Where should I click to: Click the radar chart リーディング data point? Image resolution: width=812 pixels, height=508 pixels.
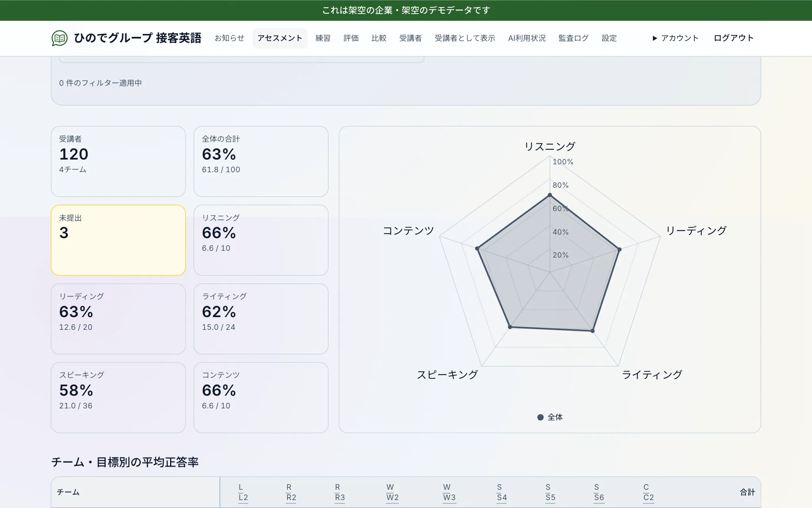click(620, 249)
